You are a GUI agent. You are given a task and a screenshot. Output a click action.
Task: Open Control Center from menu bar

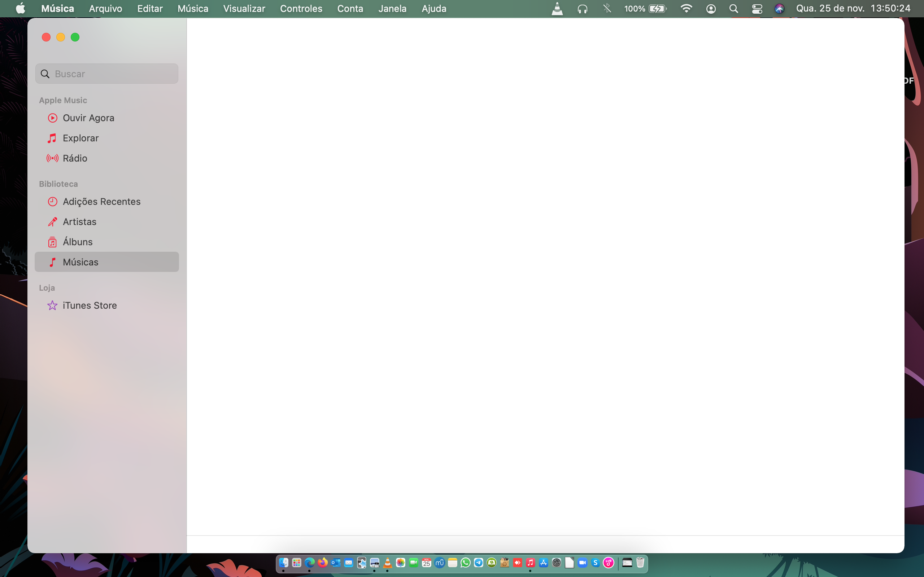pyautogui.click(x=757, y=8)
